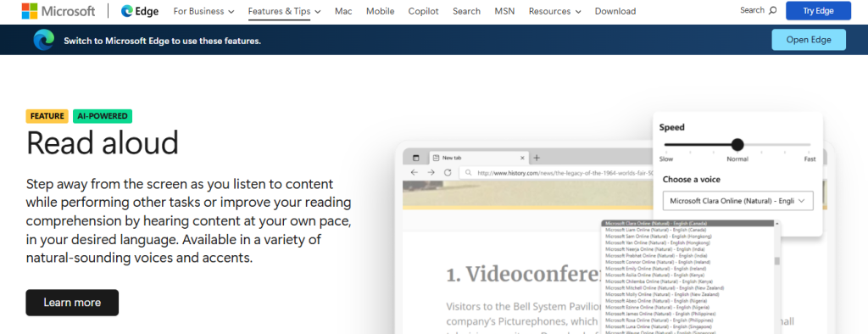The width and height of the screenshot is (868, 334).
Task: Set speed slider to Fast end
Action: tap(810, 145)
